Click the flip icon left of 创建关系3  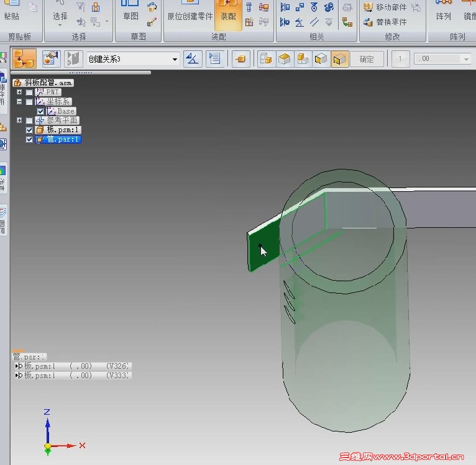pos(73,58)
